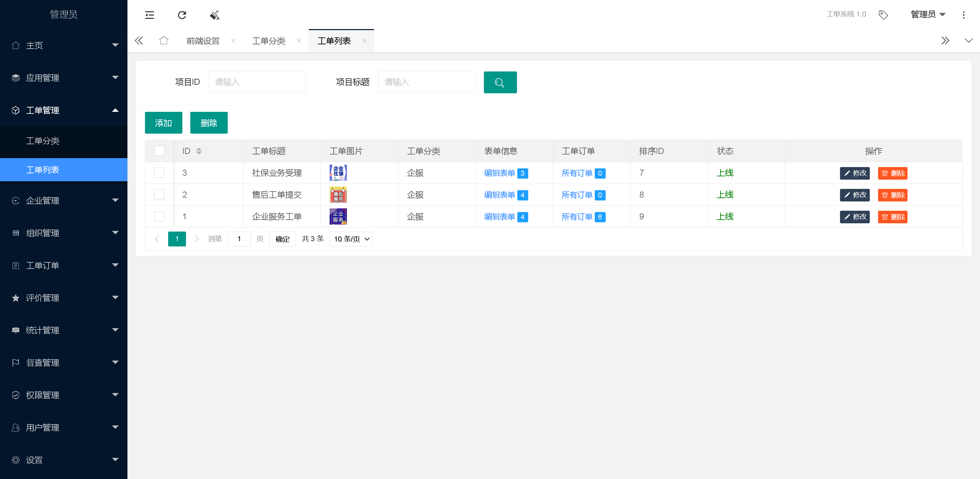Click the 项目ID input field
Screen dimensions: 980x479
[x=257, y=82]
